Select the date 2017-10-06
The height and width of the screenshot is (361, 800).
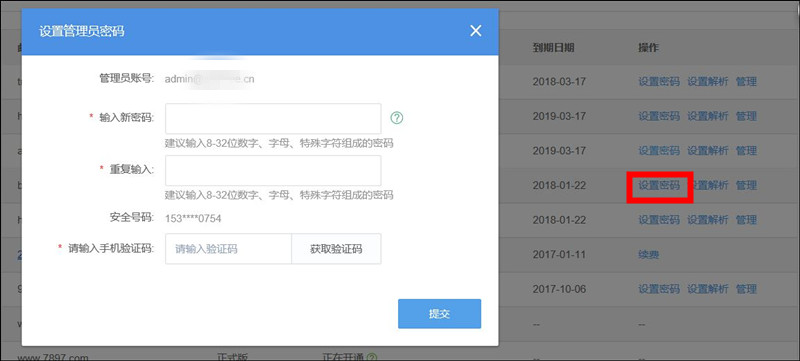click(x=559, y=289)
